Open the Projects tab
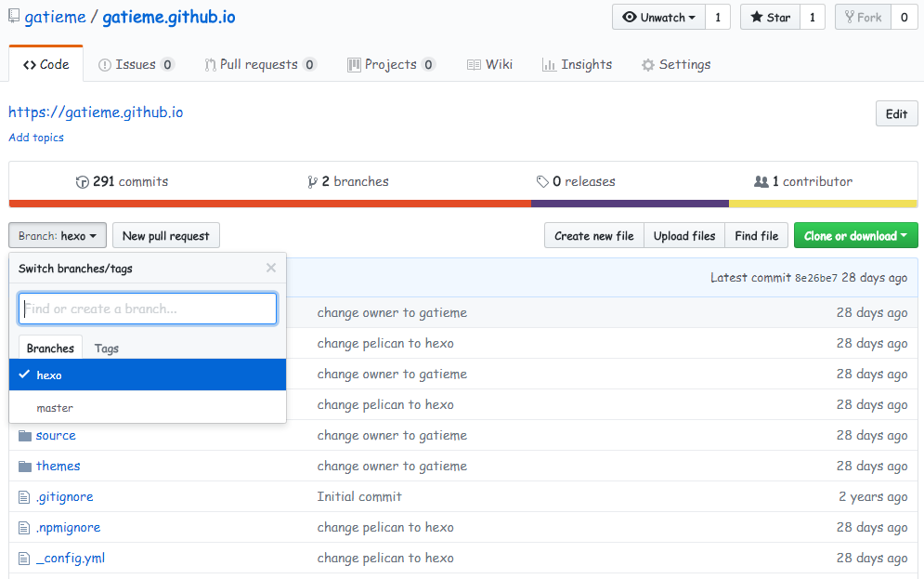 pyautogui.click(x=391, y=64)
